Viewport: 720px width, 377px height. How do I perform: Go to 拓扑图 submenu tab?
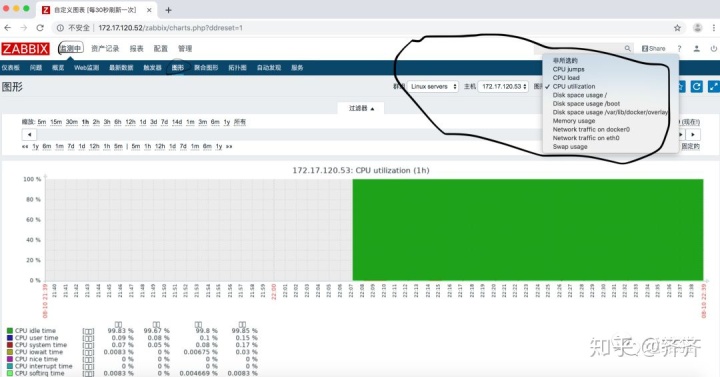point(237,68)
